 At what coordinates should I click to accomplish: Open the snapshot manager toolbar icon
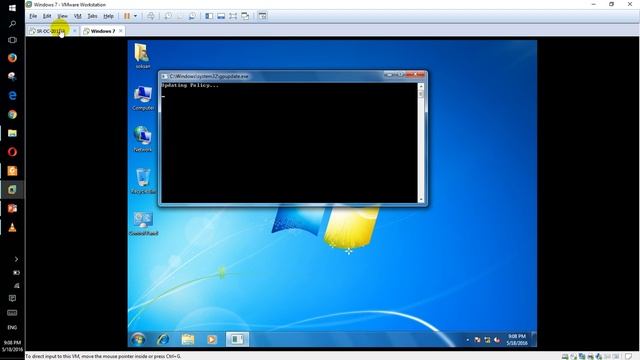[x=192, y=16]
